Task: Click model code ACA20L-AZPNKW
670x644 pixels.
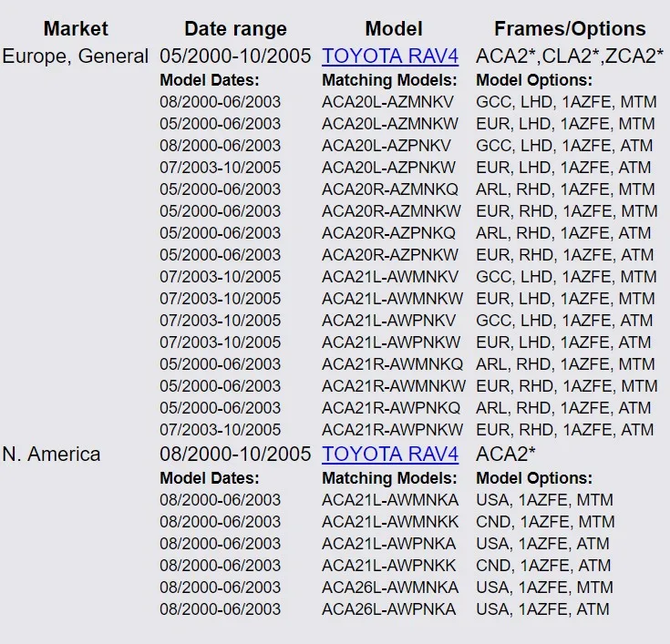Action: (388, 168)
